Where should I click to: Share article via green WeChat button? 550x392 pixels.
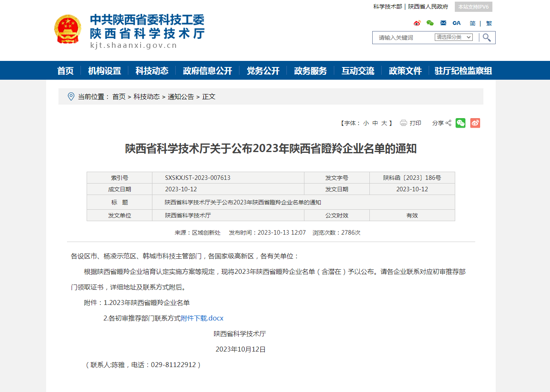click(461, 123)
